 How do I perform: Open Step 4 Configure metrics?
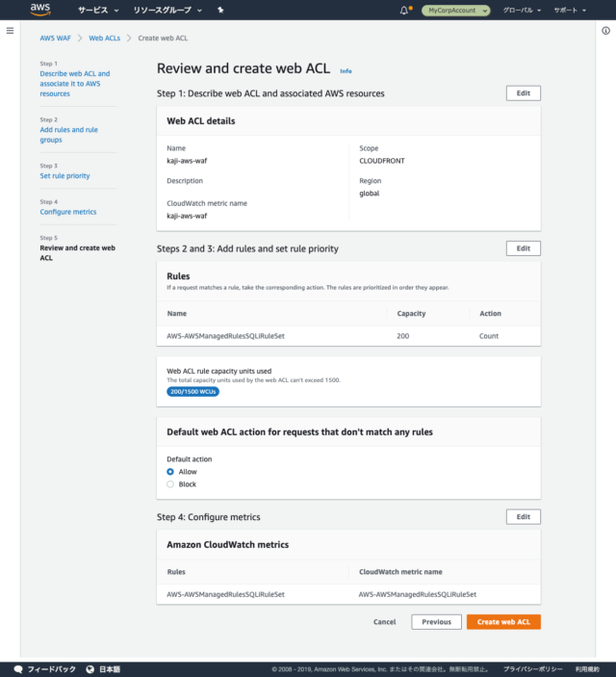coord(68,212)
